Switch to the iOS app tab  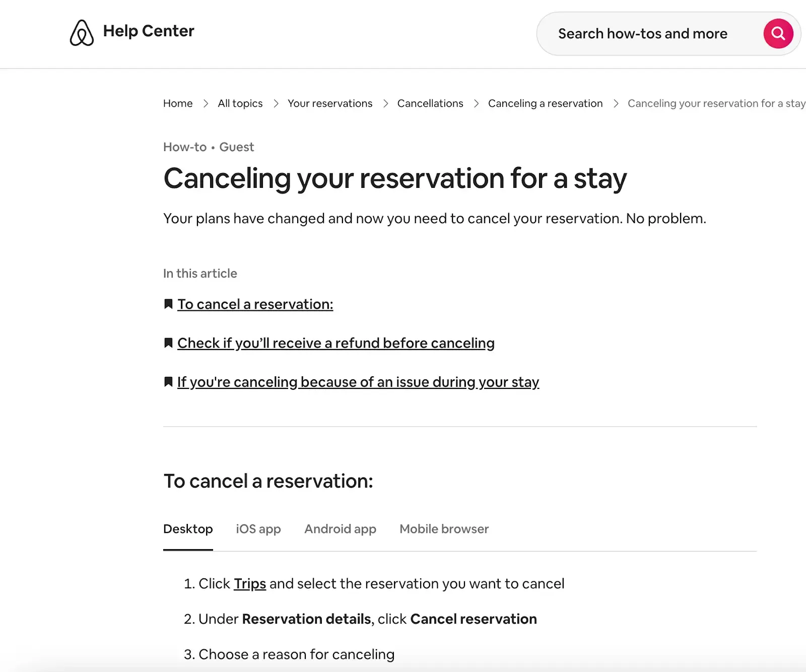[x=258, y=529]
